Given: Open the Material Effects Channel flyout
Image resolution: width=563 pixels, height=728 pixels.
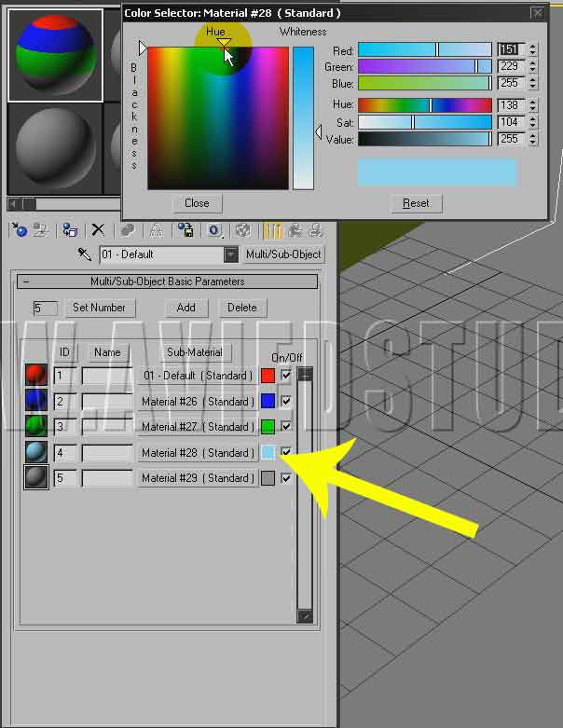Looking at the screenshot, I should tap(214, 230).
